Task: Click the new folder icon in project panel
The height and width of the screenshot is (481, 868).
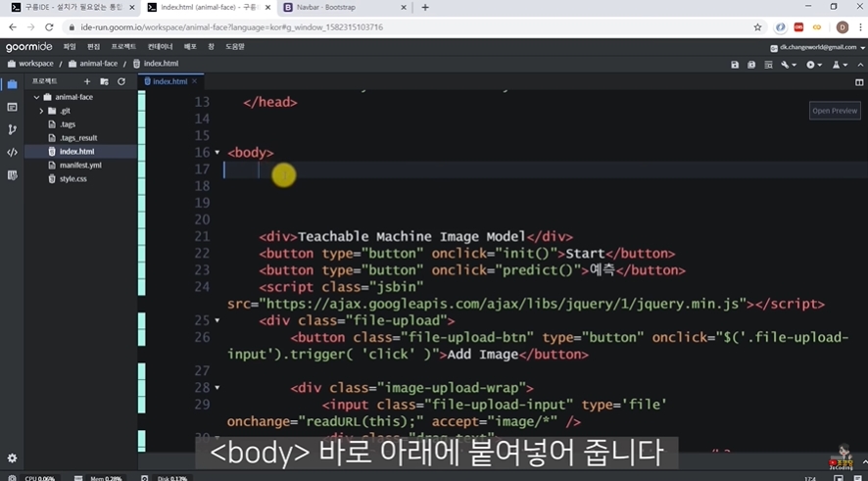Action: coord(104,81)
